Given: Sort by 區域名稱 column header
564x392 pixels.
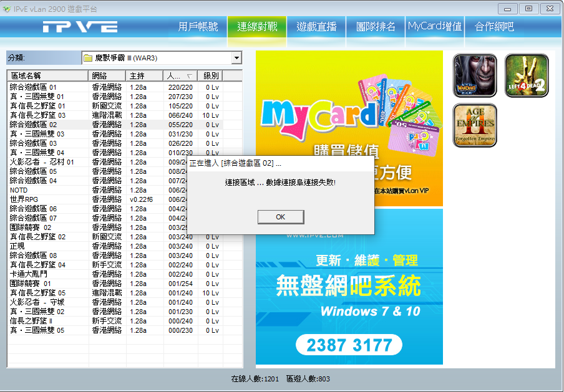Looking at the screenshot, I should click(47, 75).
